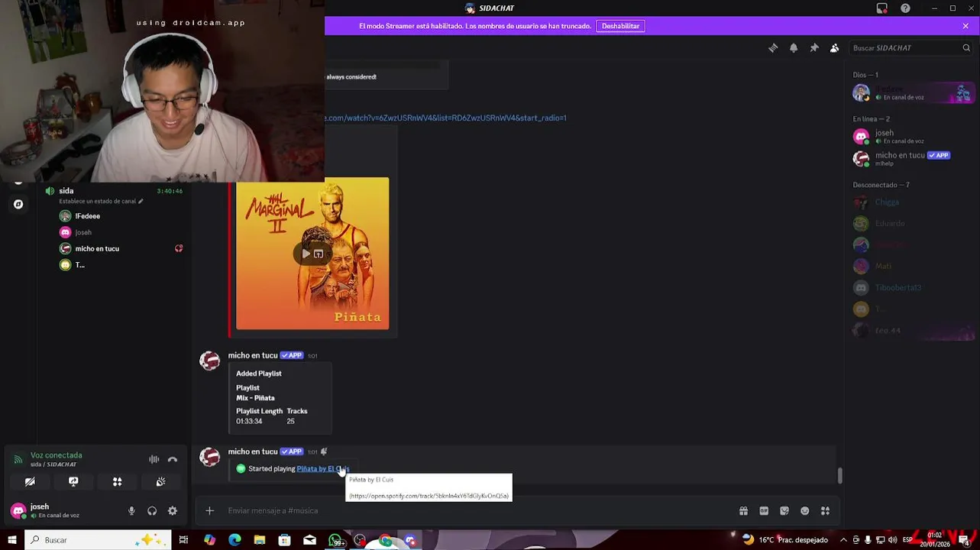
Task: Open the threads icon in channel header
Action: (773, 48)
